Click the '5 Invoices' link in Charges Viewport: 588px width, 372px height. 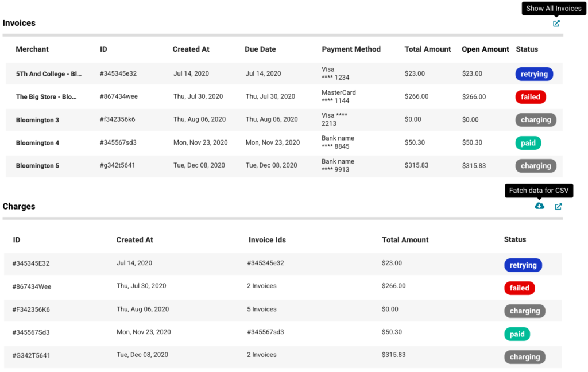pyautogui.click(x=261, y=309)
